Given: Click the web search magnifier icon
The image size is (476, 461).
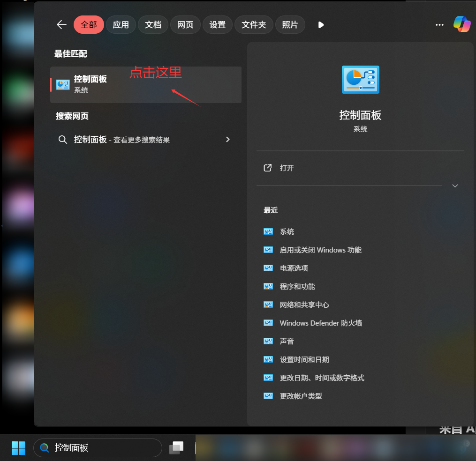Looking at the screenshot, I should tap(62, 140).
